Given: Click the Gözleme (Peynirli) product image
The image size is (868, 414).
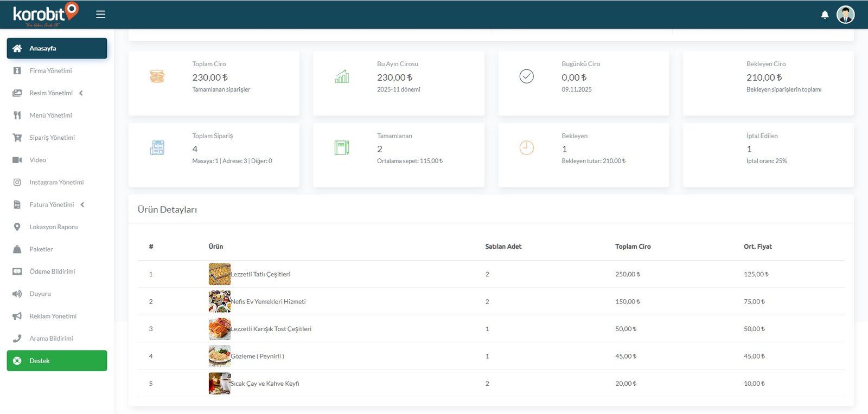Looking at the screenshot, I should (219, 356).
